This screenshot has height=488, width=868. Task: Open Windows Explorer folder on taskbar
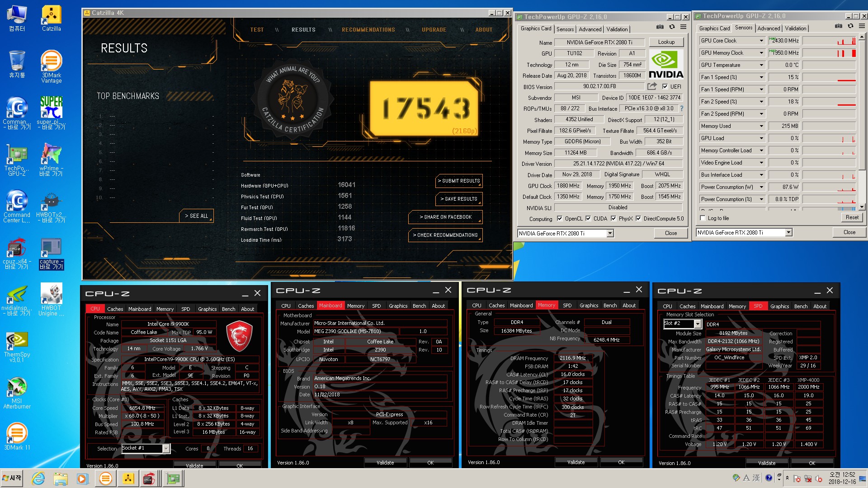pyautogui.click(x=60, y=478)
